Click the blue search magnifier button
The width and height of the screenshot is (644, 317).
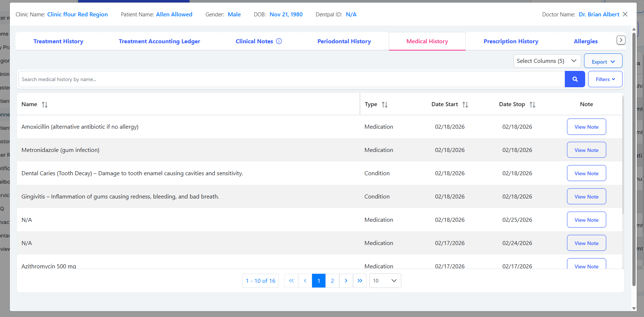click(x=575, y=79)
